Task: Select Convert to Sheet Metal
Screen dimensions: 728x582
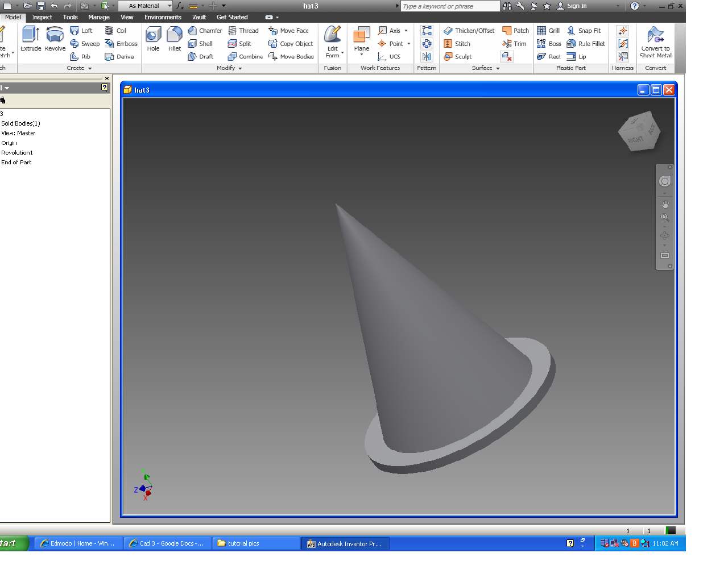Action: [x=655, y=40]
